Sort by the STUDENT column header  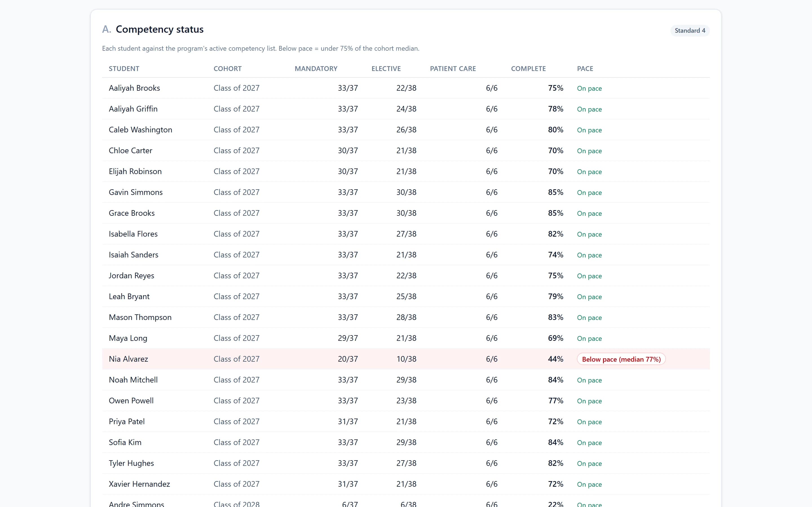pos(124,69)
